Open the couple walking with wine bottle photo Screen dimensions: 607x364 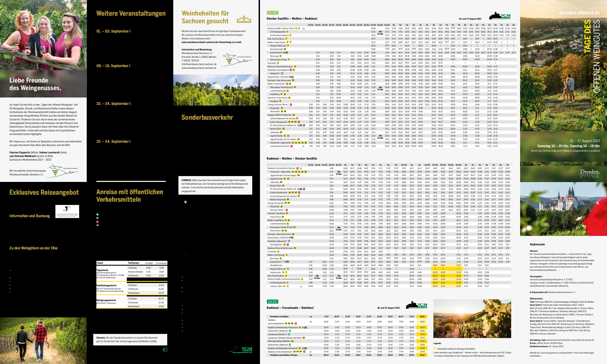tap(43, 341)
